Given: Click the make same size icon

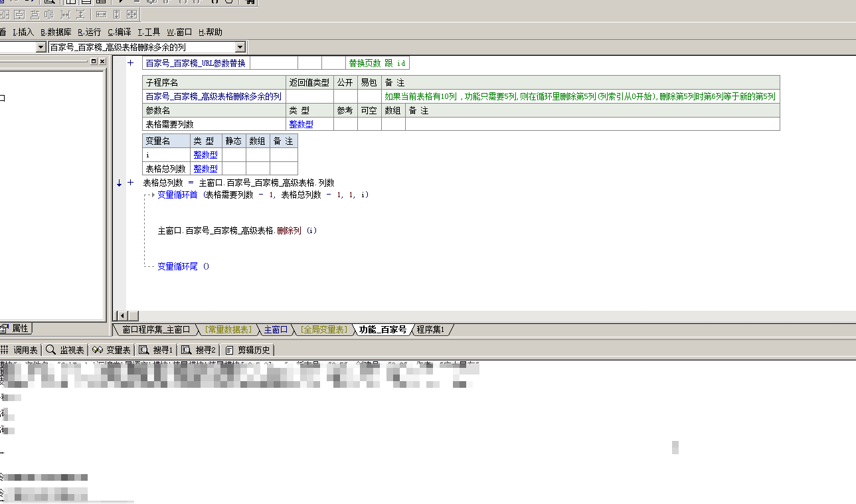Looking at the screenshot, I should (x=131, y=14).
